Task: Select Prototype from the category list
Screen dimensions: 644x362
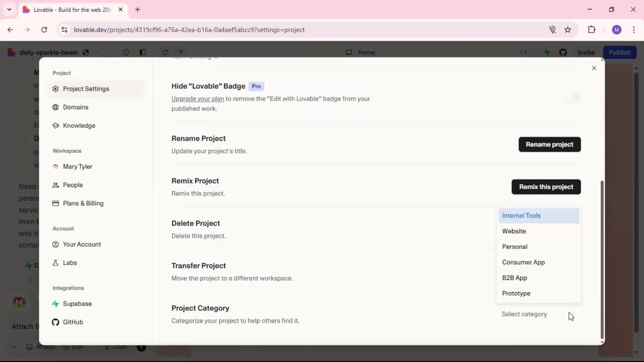Action: point(516,294)
